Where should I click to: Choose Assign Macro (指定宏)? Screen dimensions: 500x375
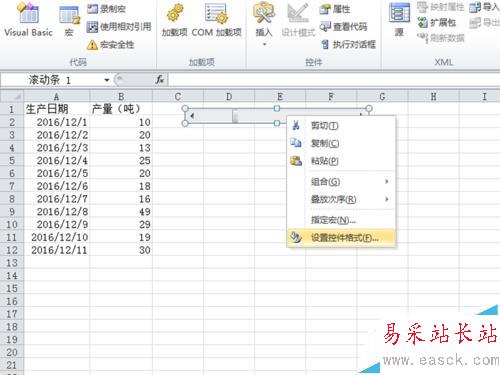click(341, 220)
